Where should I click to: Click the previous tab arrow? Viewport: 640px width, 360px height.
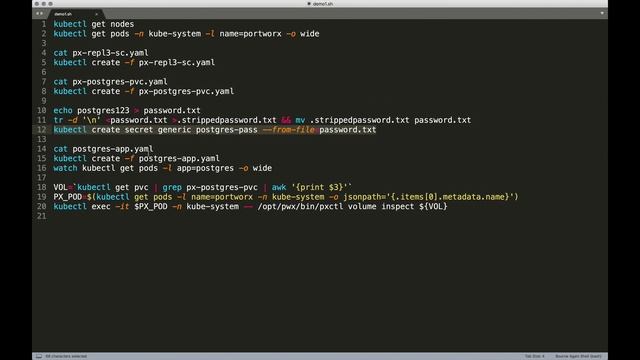coord(37,14)
